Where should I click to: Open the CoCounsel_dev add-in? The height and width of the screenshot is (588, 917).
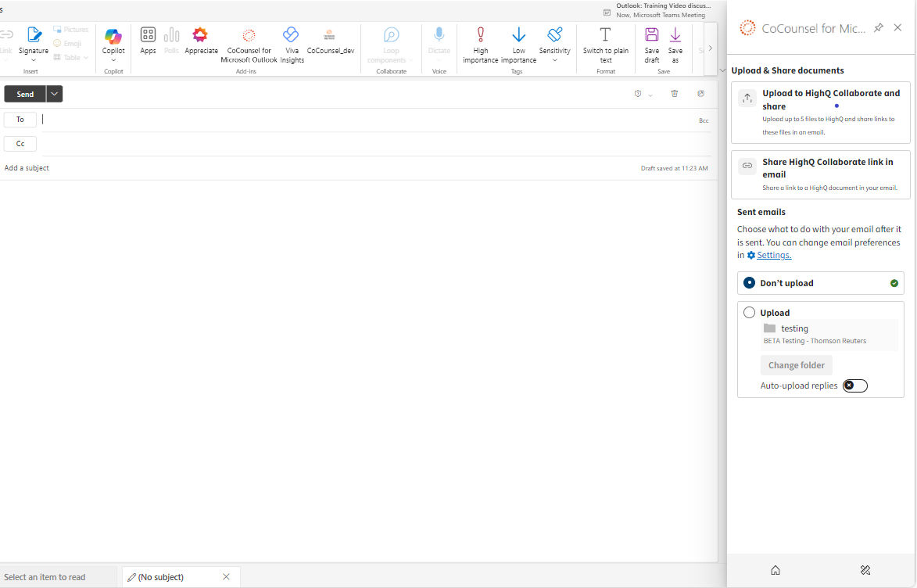[331, 41]
